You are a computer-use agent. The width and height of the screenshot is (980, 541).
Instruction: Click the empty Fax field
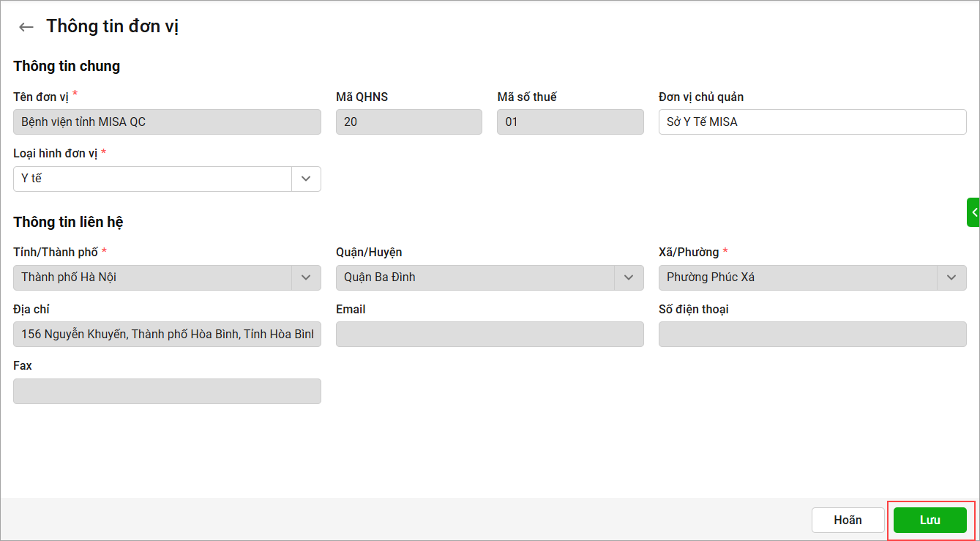pyautogui.click(x=167, y=391)
